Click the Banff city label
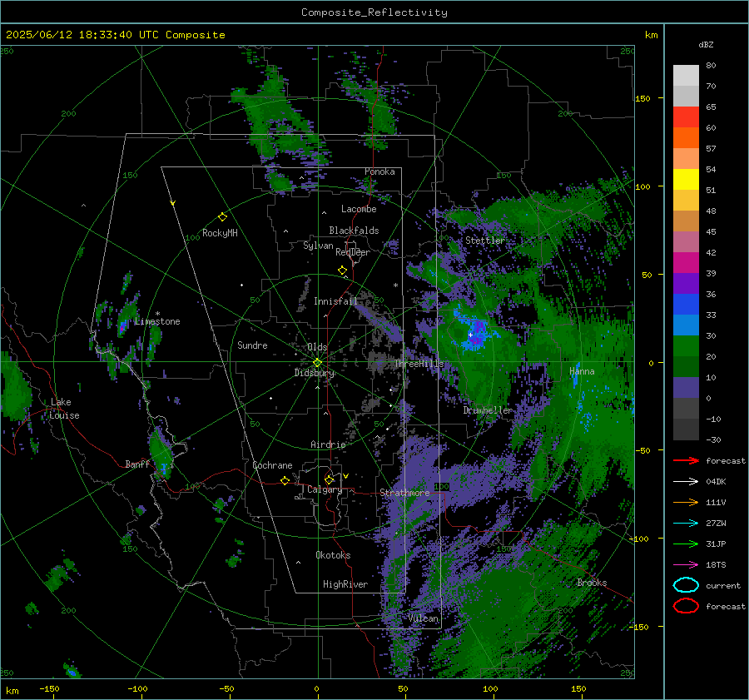The image size is (749, 700). tap(137, 464)
